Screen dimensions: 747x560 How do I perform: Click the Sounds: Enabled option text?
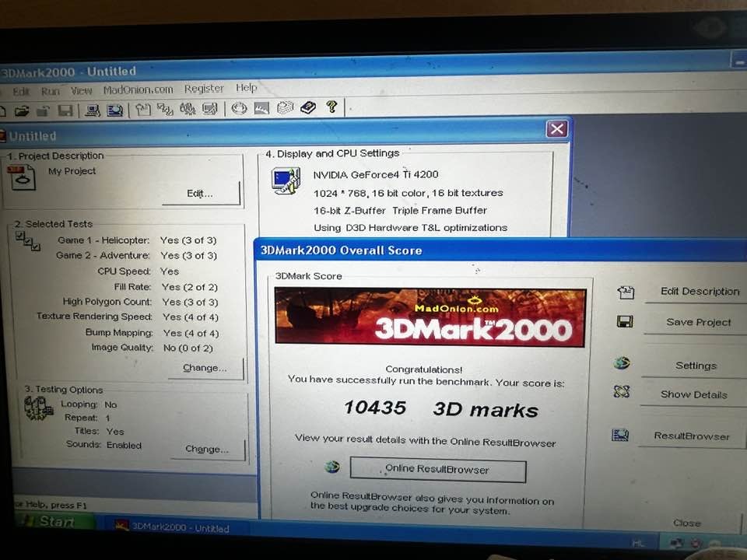coord(103,445)
